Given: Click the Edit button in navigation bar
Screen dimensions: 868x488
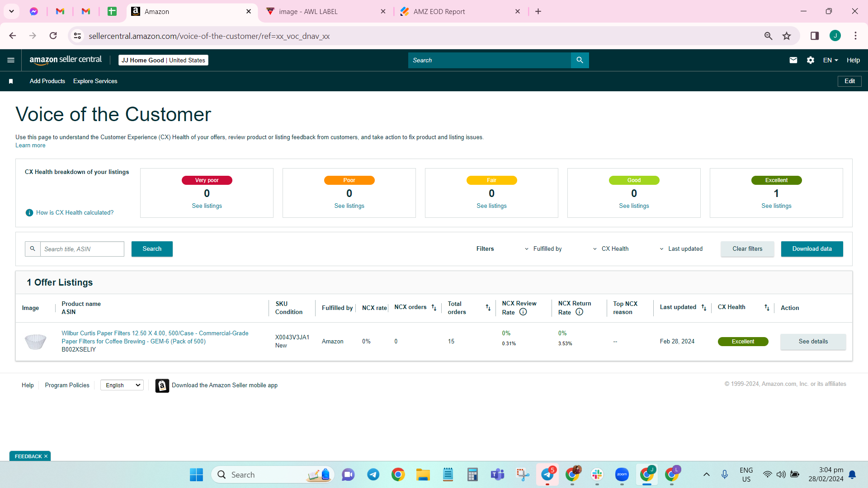Looking at the screenshot, I should 849,81.
